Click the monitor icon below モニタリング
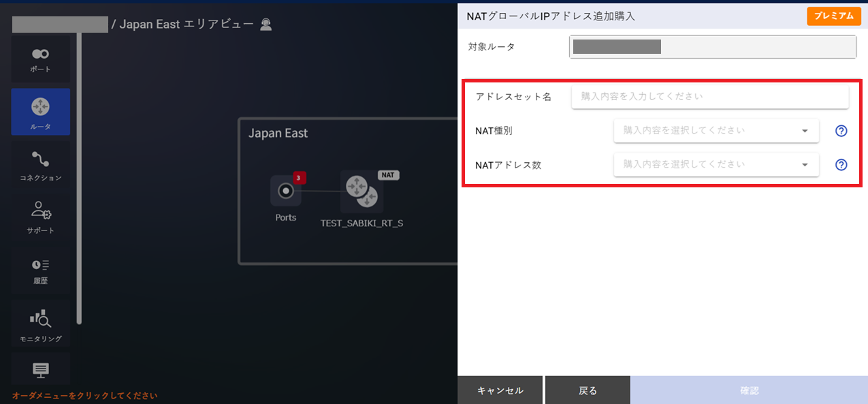 pyautogui.click(x=41, y=370)
